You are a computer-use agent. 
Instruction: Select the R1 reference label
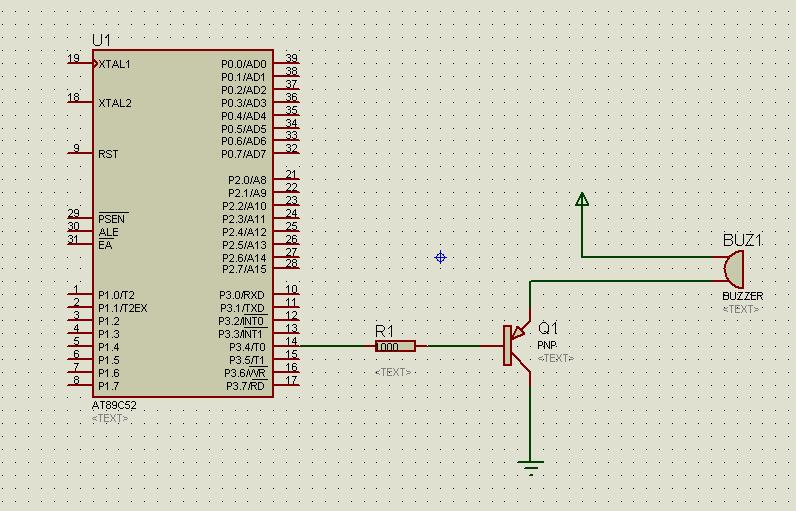[x=385, y=330]
